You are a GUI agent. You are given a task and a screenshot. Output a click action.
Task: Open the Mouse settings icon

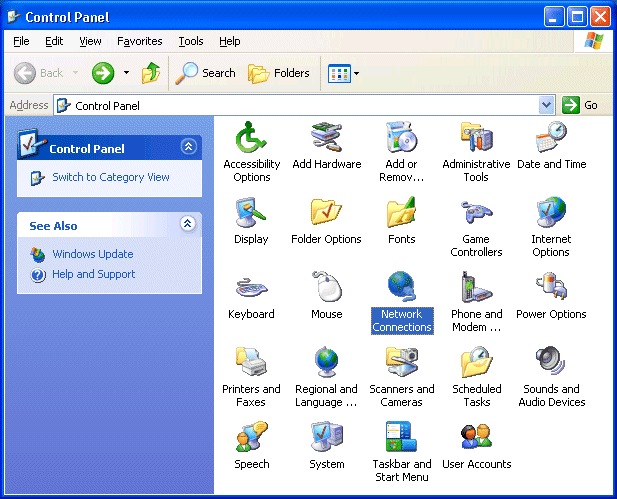click(x=326, y=288)
